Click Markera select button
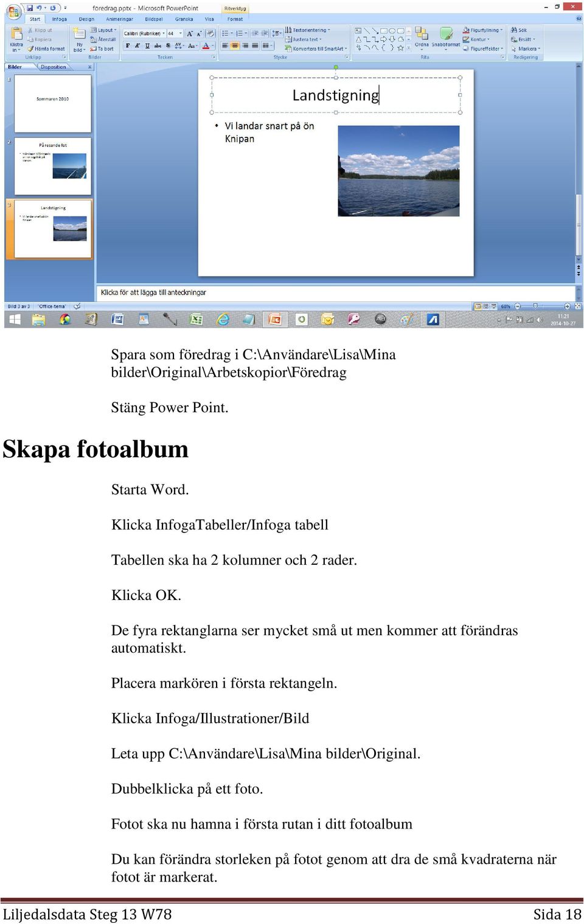 click(x=526, y=49)
